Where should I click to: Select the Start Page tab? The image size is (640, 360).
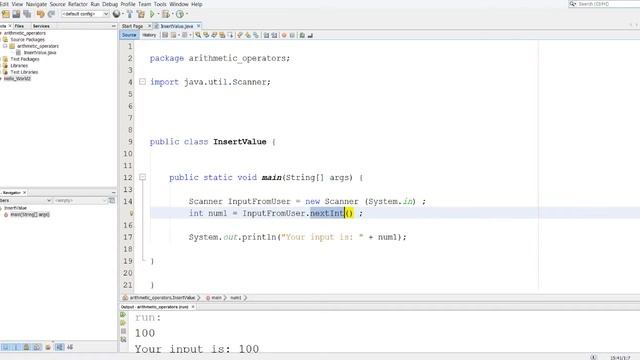coord(132,26)
